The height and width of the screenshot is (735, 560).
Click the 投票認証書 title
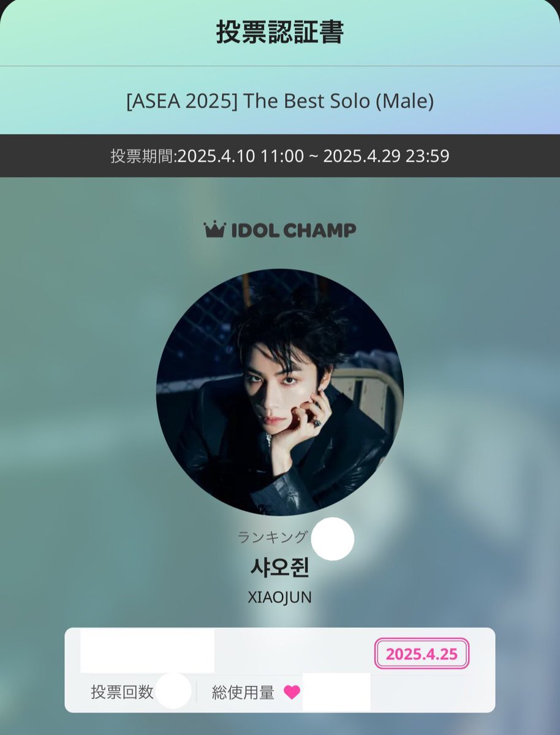(x=280, y=32)
